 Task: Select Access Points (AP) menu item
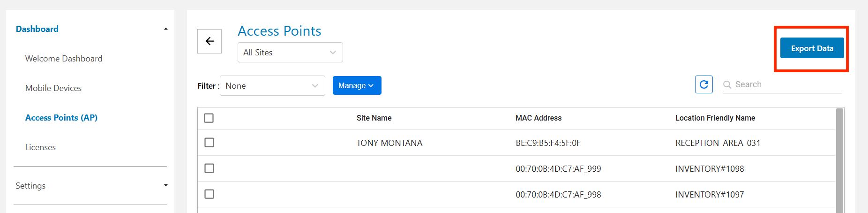(61, 118)
